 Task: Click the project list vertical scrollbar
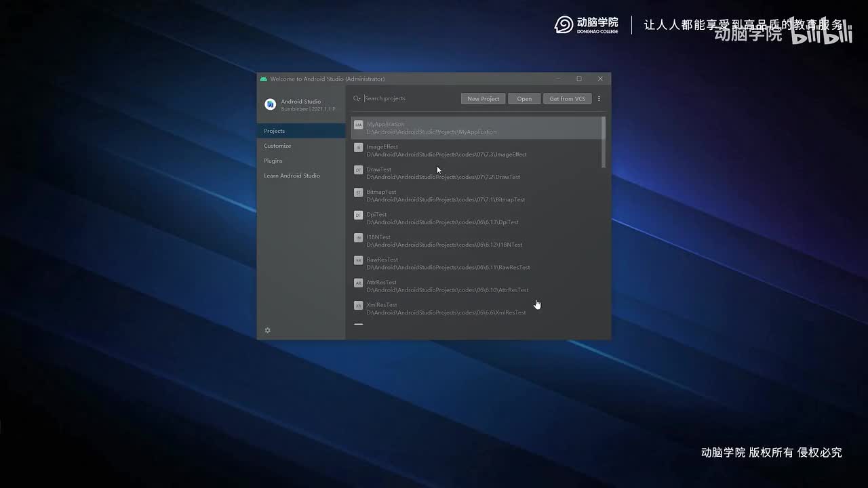[604, 142]
